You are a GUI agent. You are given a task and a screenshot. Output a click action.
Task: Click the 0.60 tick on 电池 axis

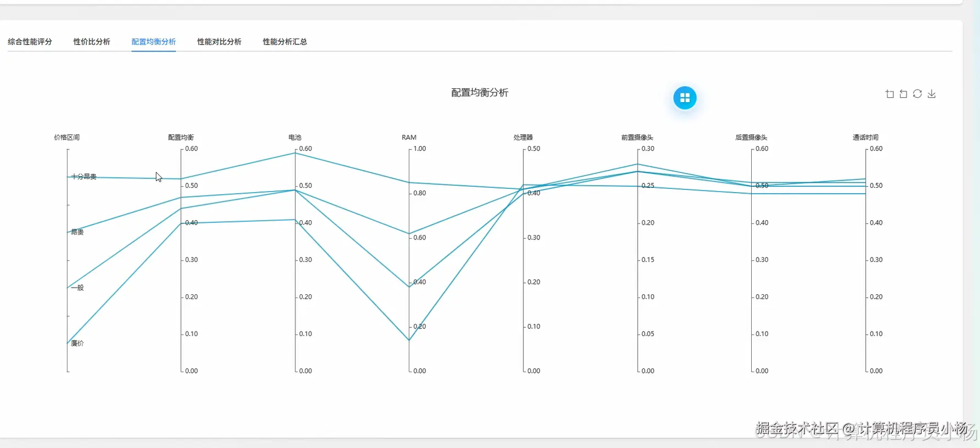click(306, 149)
